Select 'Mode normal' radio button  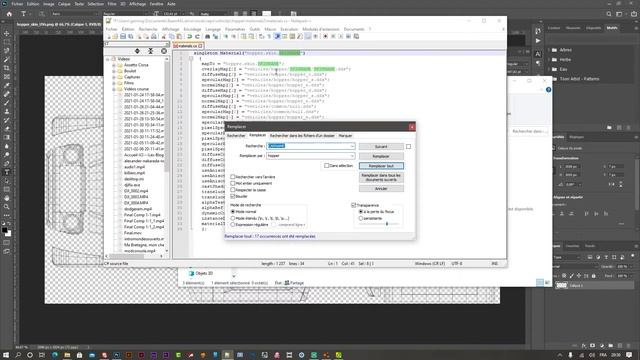click(233, 212)
